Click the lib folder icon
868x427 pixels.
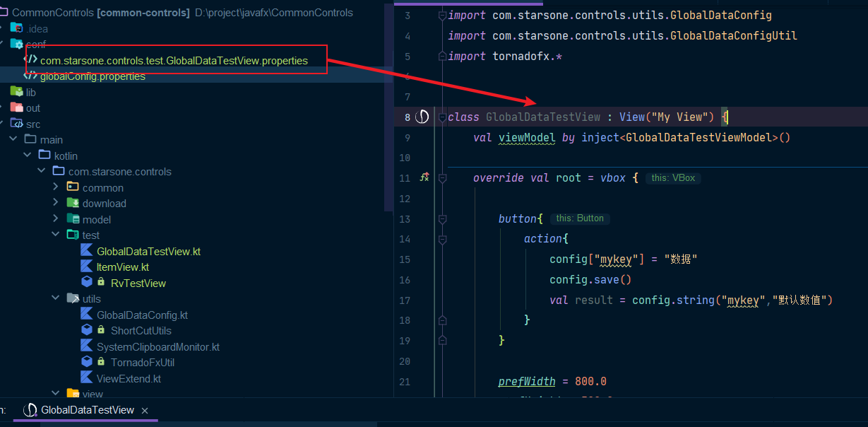pyautogui.click(x=16, y=92)
